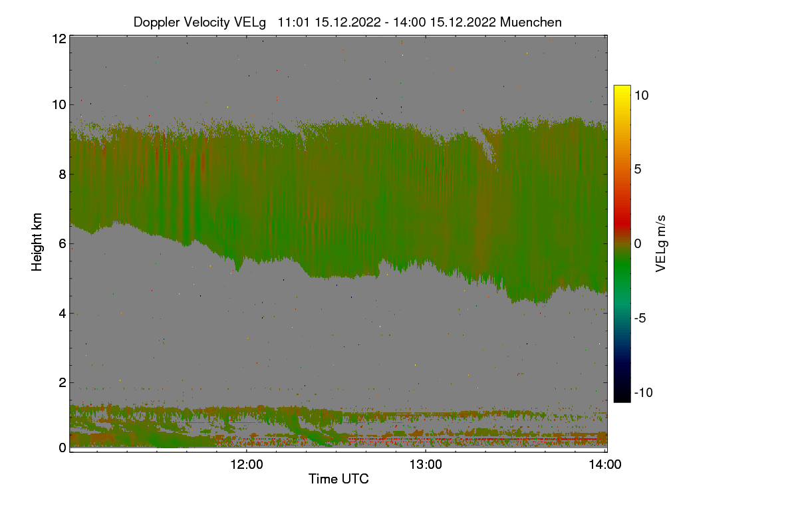Click the colorbar label 5

coord(638,169)
